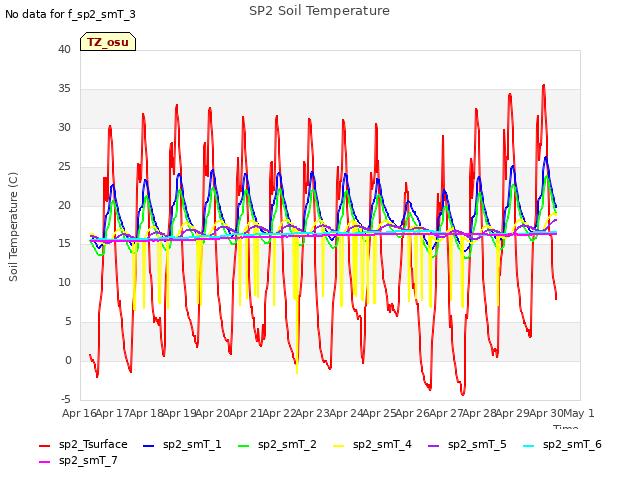The image size is (640, 480).
Task: Click the Apr 20 x-axis tick label
Action: pyautogui.click(x=213, y=413)
